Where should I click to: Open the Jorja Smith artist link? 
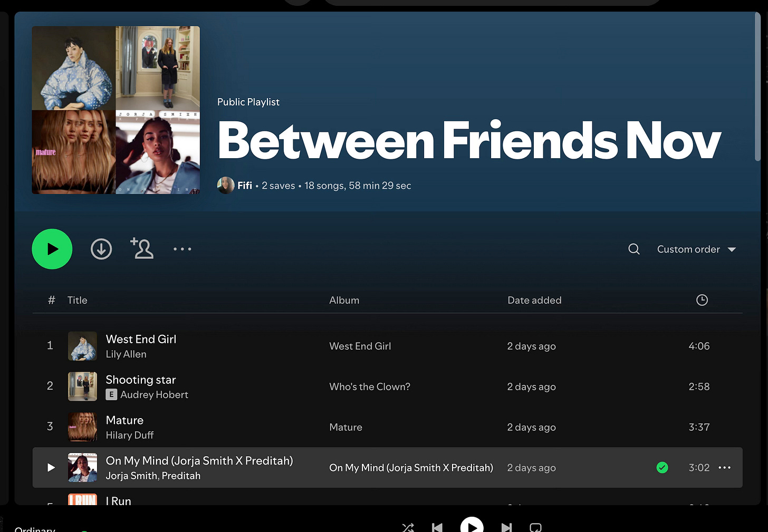coord(131,476)
